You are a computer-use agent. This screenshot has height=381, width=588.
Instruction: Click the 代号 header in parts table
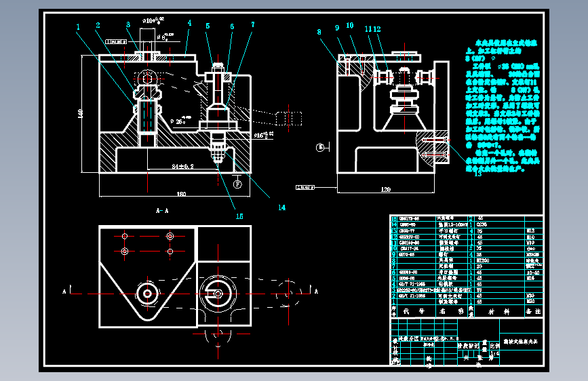pyautogui.click(x=414, y=311)
